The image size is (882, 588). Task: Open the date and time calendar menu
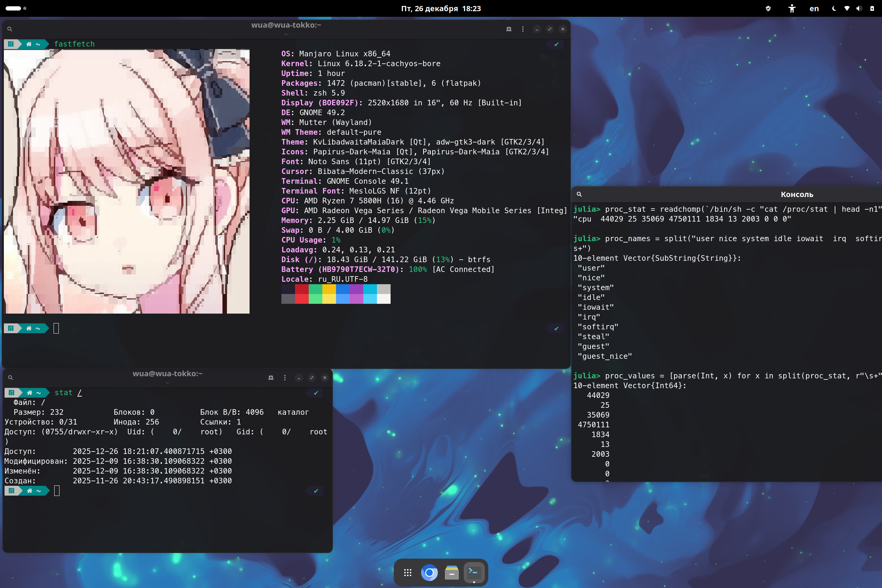[x=441, y=8]
